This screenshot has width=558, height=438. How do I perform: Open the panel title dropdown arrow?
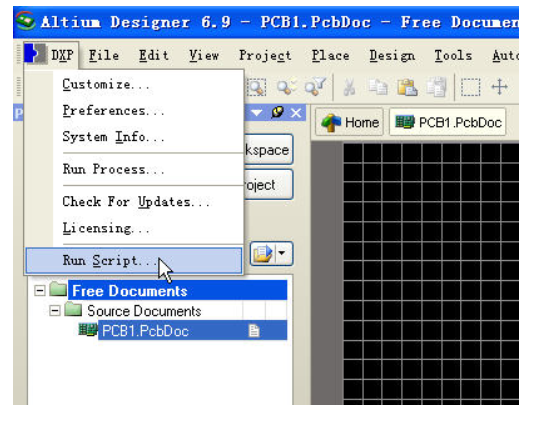tap(257, 113)
